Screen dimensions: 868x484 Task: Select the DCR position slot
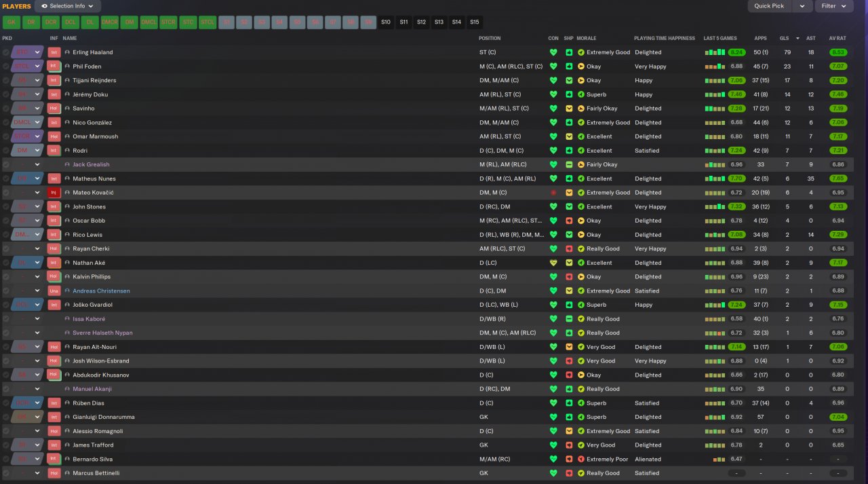50,22
